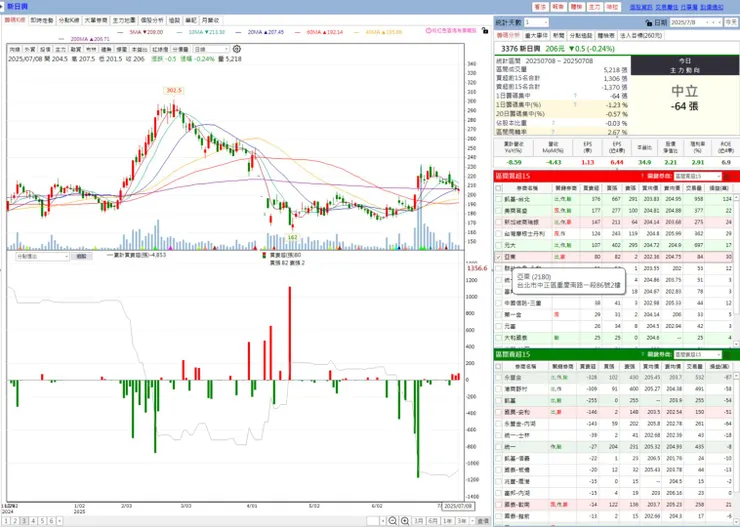Viewport: 740px width, 527px height.
Task: Tick the checkbox for 台灣摩根士丹利 row
Action: [498, 234]
